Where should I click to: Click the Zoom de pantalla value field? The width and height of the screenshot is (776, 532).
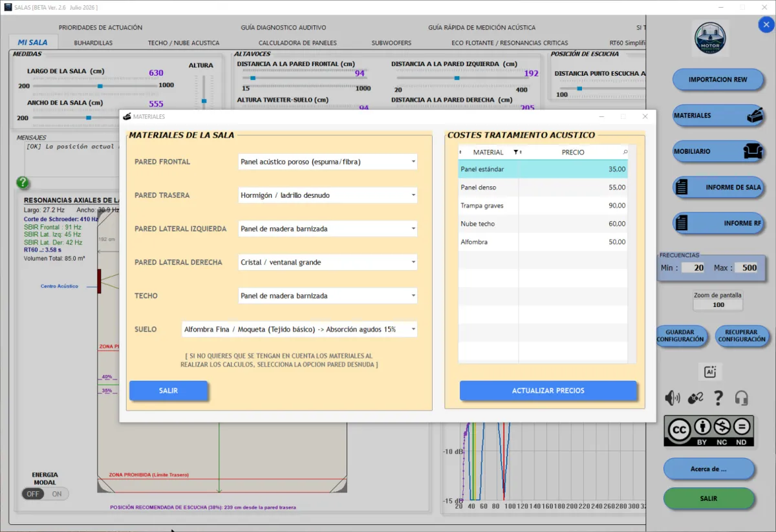(718, 304)
